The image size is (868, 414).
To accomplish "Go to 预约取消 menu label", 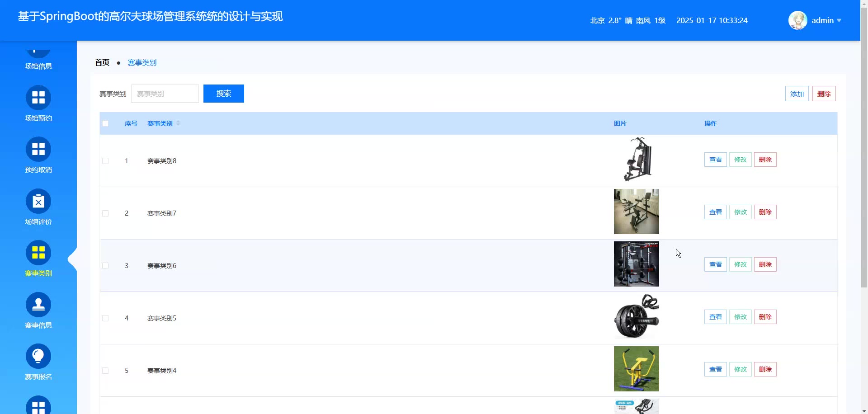I will coord(38,169).
